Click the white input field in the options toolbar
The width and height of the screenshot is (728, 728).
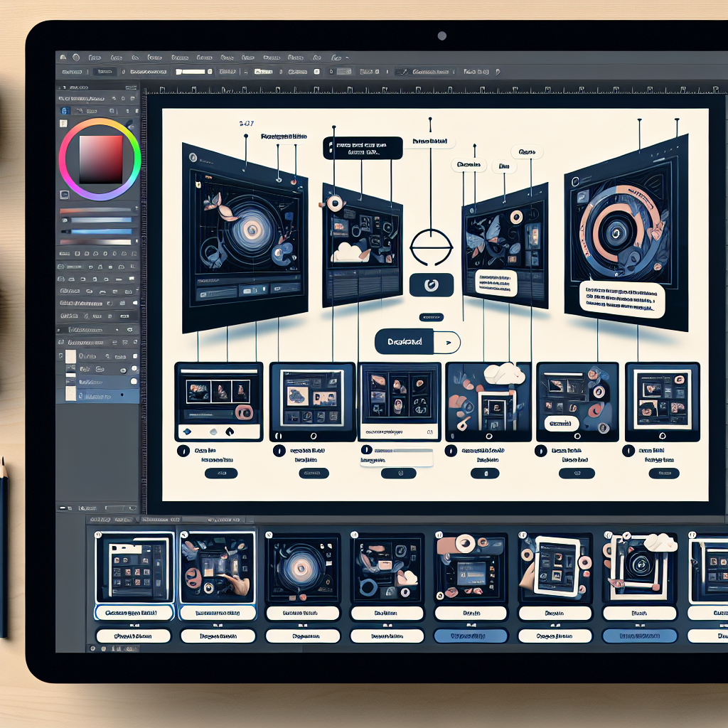pos(191,72)
